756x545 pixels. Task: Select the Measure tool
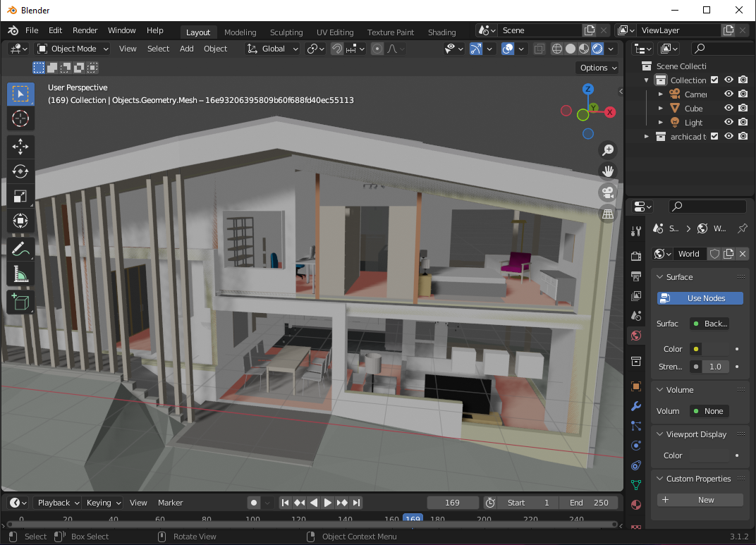20,274
